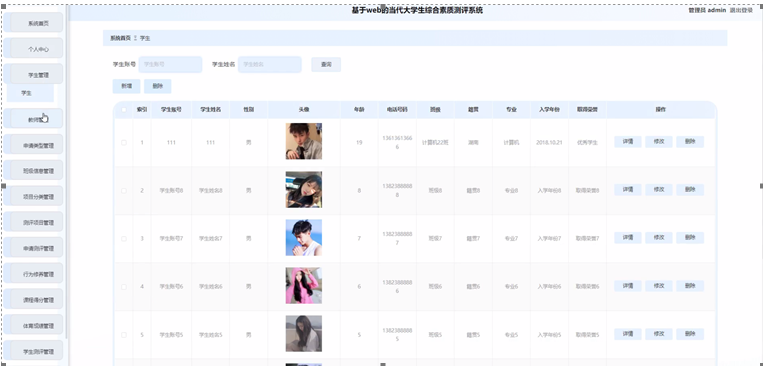Expand the 教师管理 sidebar menu

[34, 119]
